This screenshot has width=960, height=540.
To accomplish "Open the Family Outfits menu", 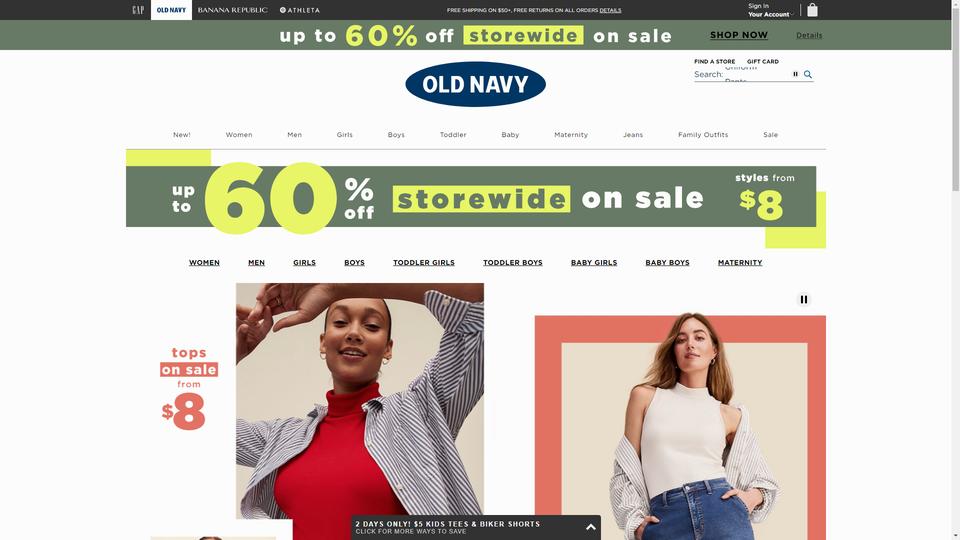I will 703,135.
